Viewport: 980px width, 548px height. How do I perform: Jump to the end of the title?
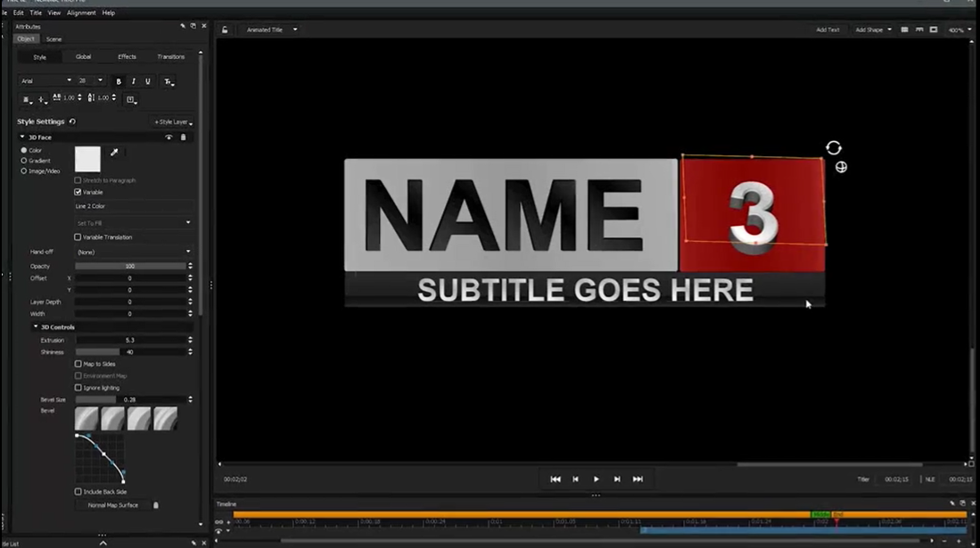point(638,479)
